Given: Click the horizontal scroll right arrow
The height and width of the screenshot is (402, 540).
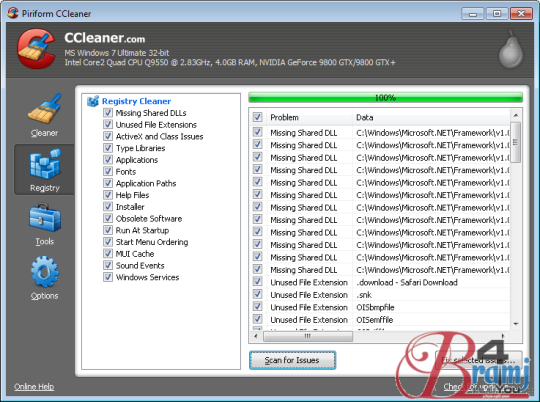Looking at the screenshot, I should [x=503, y=336].
